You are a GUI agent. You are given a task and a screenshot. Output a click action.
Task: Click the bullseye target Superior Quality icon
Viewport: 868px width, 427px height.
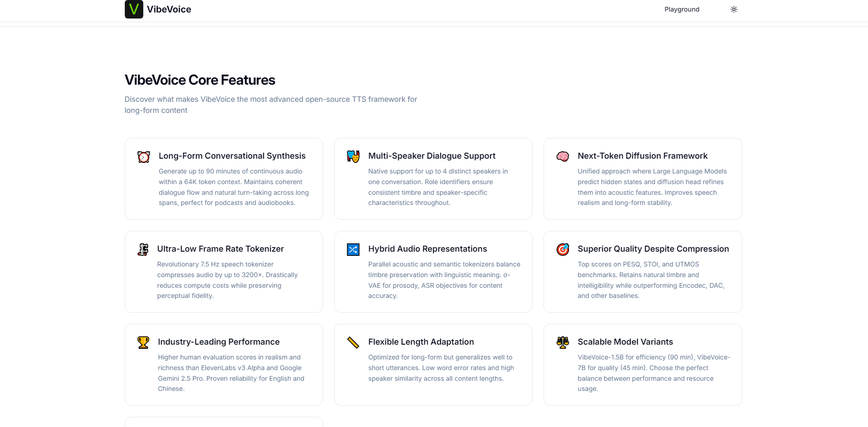point(562,250)
